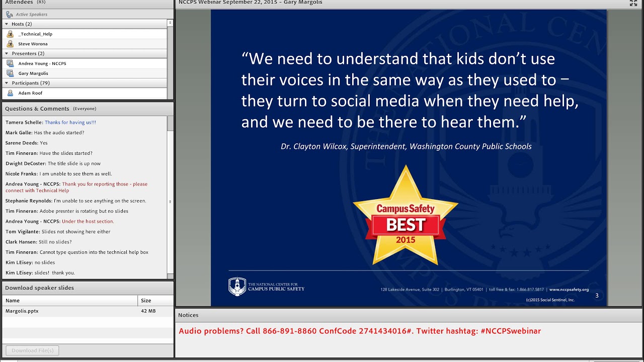Viewport: 644px width, 362px height.
Task: Click the host icon beside Steve Worona
Action: [10, 44]
